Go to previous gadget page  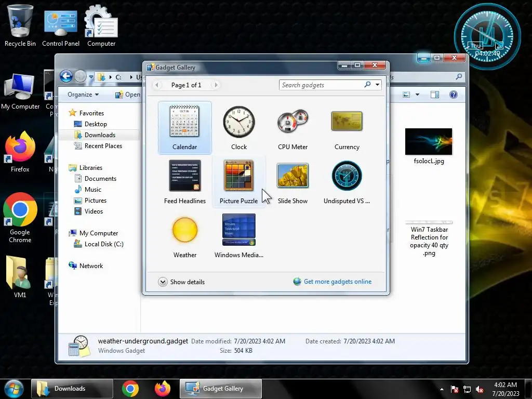[x=157, y=85]
